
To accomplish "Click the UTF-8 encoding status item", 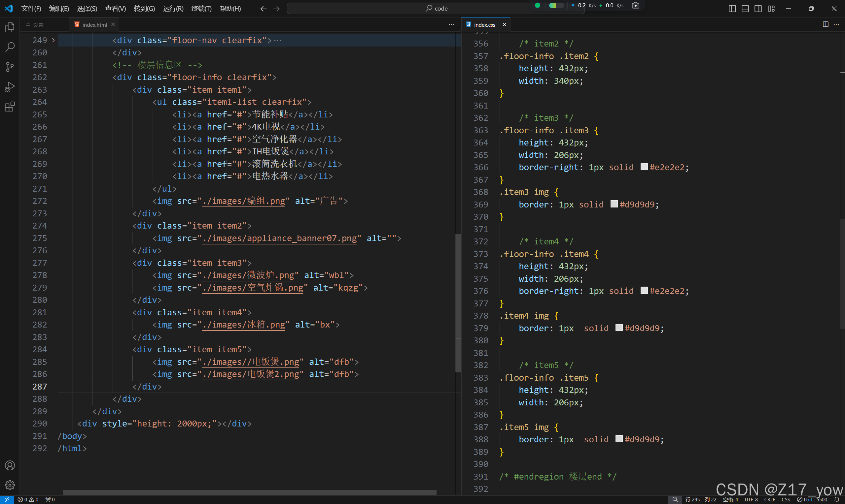I will 751,500.
